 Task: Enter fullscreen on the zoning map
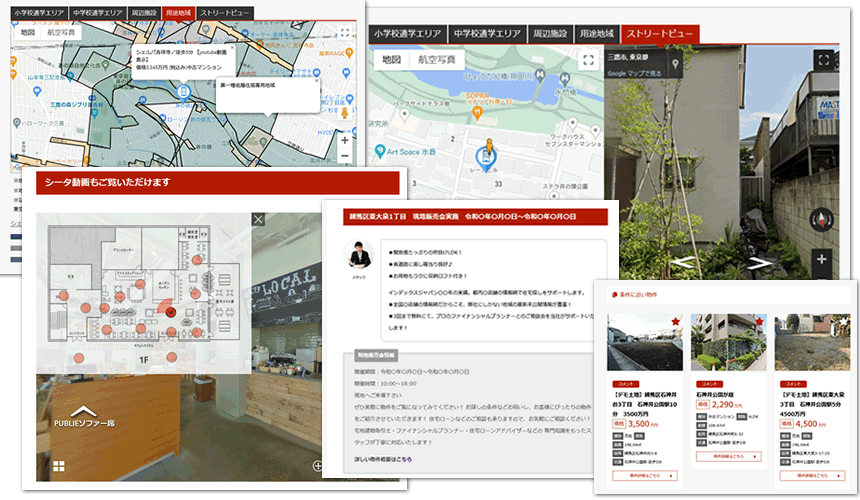(x=343, y=32)
